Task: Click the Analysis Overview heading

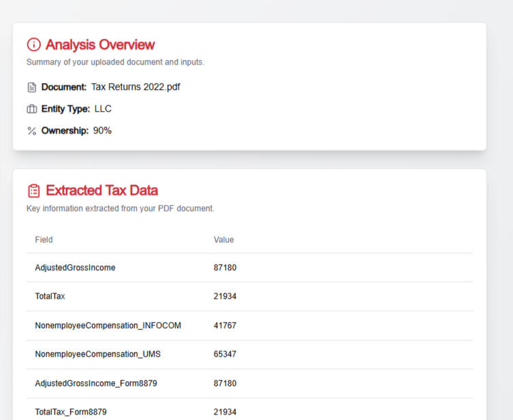Action: pyautogui.click(x=100, y=45)
